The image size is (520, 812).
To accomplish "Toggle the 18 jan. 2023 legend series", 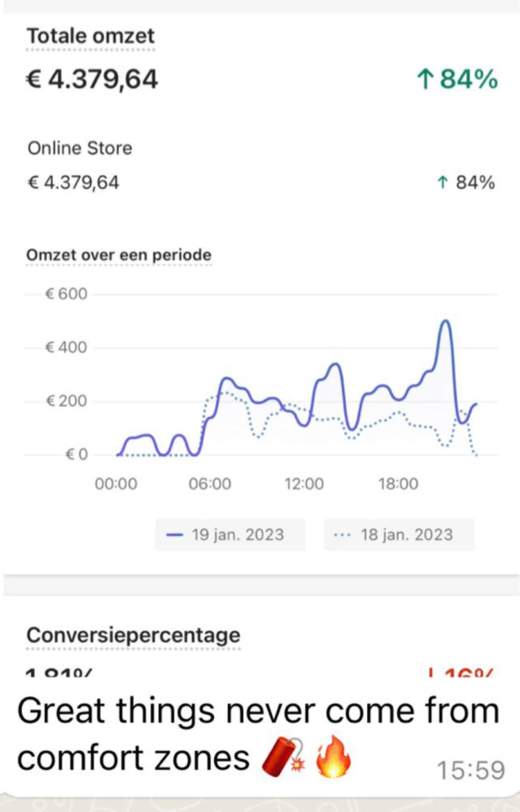I will [x=400, y=534].
